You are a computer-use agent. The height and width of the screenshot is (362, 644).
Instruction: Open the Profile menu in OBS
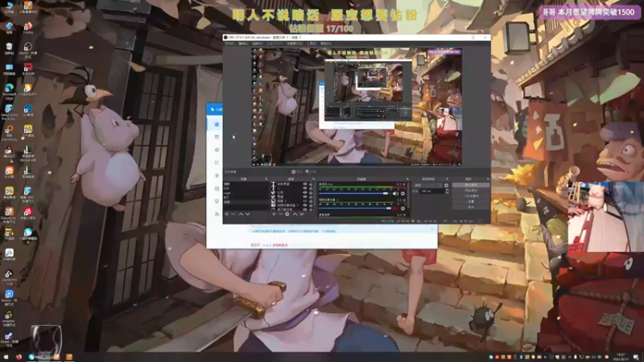point(275,43)
